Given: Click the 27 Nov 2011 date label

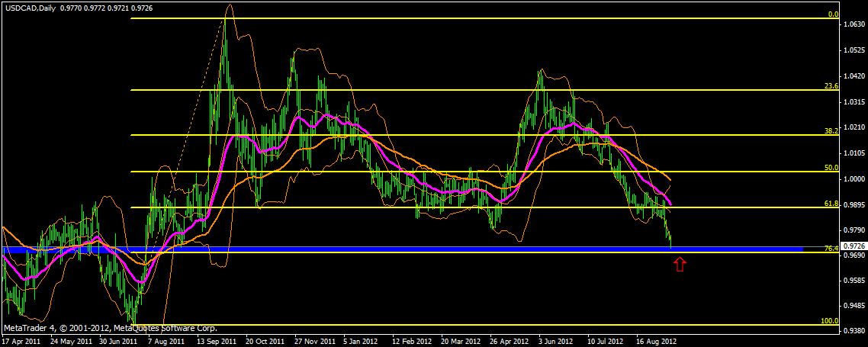Looking at the screenshot, I should 315,342.
